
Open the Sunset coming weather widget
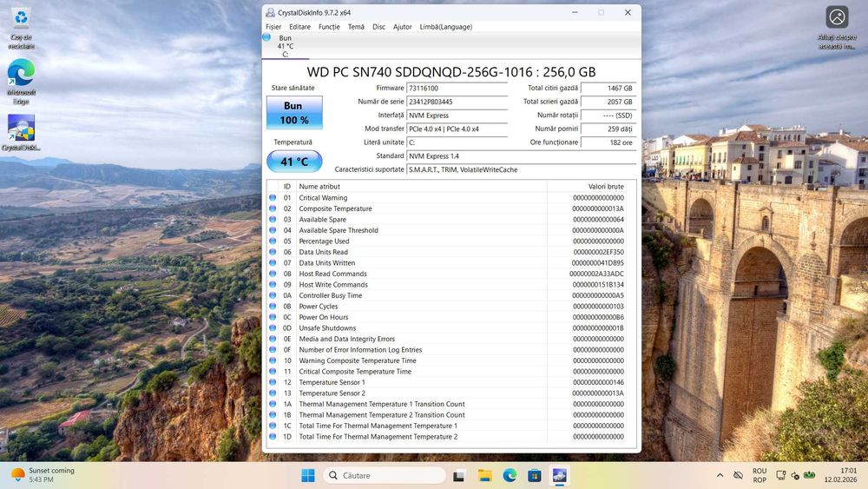[43, 475]
